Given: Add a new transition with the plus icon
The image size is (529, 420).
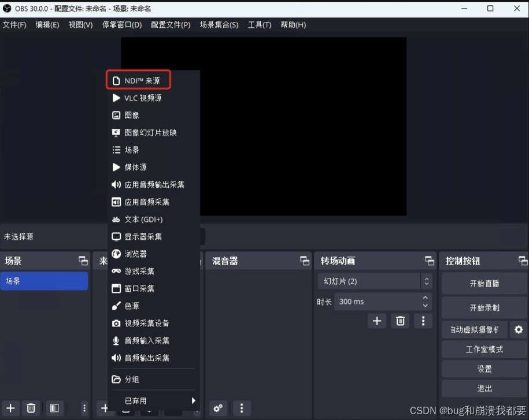Looking at the screenshot, I should (377, 321).
